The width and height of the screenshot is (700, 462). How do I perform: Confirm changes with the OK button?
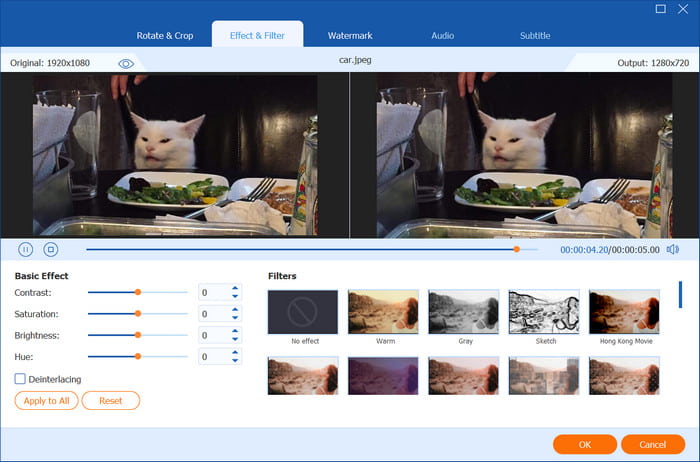click(585, 444)
